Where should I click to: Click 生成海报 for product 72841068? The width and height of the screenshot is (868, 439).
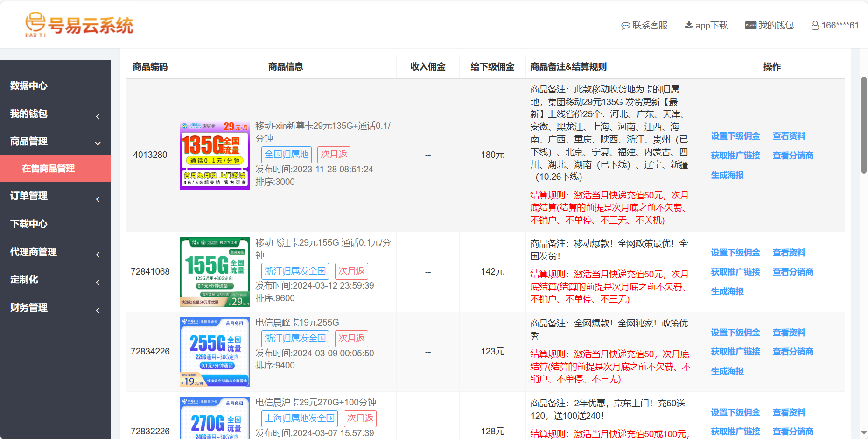tap(727, 291)
